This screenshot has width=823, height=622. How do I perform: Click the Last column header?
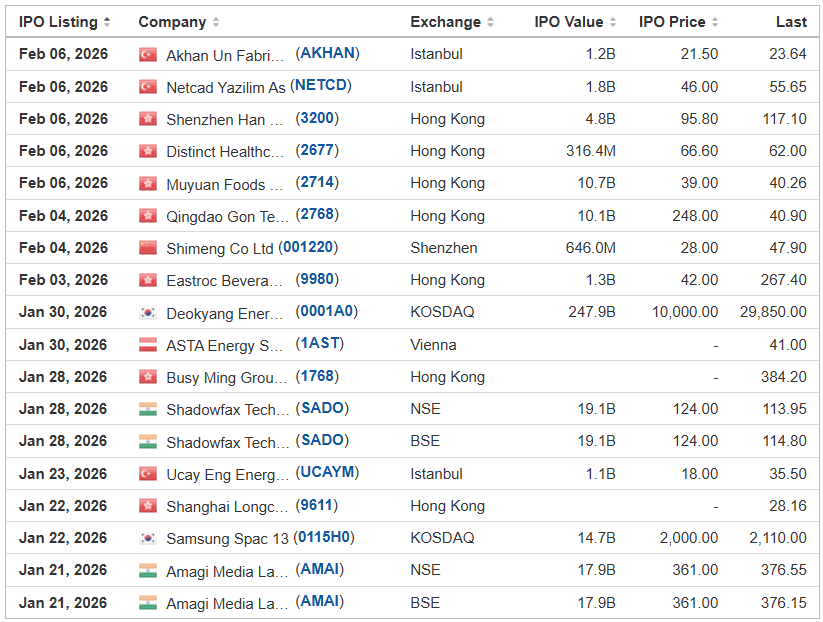pos(792,22)
